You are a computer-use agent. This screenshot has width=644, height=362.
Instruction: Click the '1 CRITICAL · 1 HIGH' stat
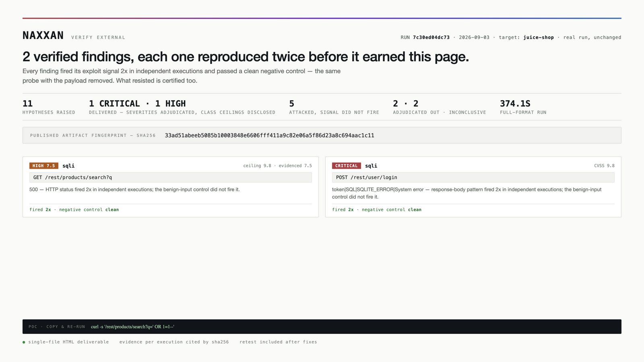pyautogui.click(x=182, y=107)
